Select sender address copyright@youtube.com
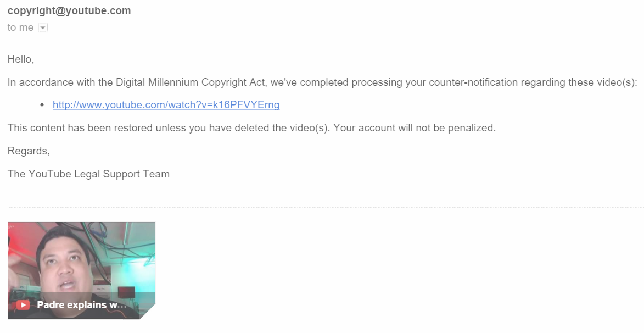Image resolution: width=644 pixels, height=333 pixels. click(x=69, y=10)
